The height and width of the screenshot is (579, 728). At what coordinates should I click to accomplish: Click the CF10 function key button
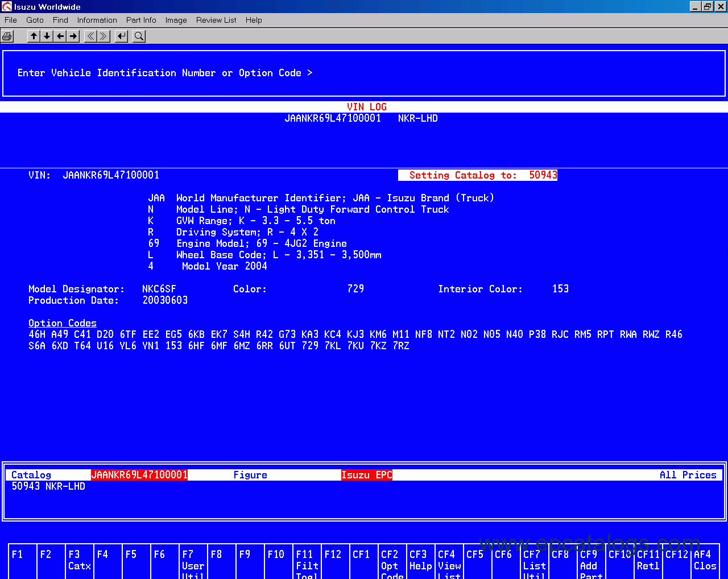[x=620, y=561]
